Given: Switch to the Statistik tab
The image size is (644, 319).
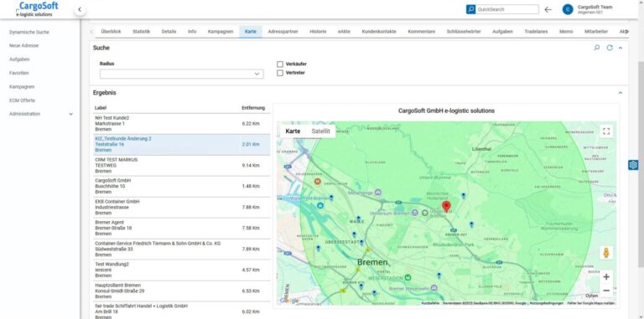Looking at the screenshot, I should tap(141, 32).
